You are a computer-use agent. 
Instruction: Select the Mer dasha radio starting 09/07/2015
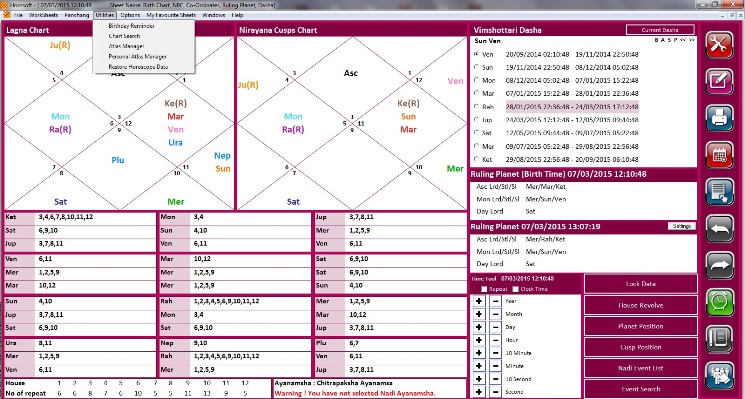(x=477, y=146)
